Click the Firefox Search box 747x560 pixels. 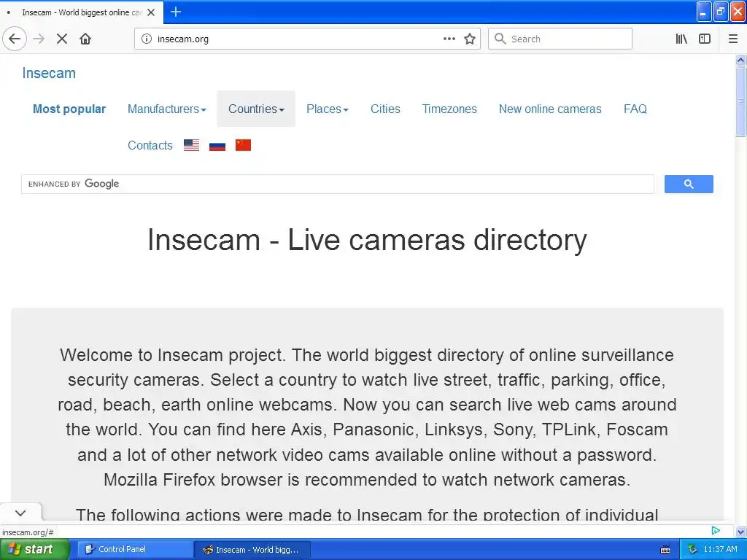click(560, 39)
